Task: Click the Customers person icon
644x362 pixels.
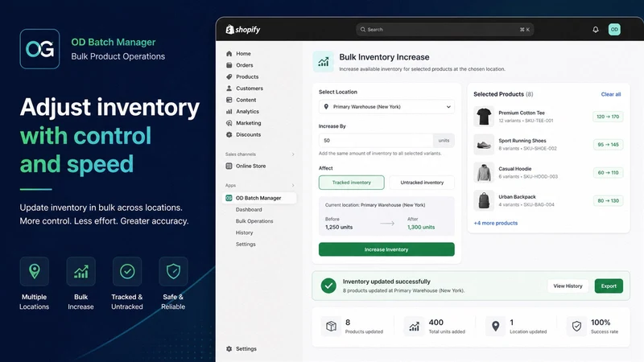Action: point(229,88)
